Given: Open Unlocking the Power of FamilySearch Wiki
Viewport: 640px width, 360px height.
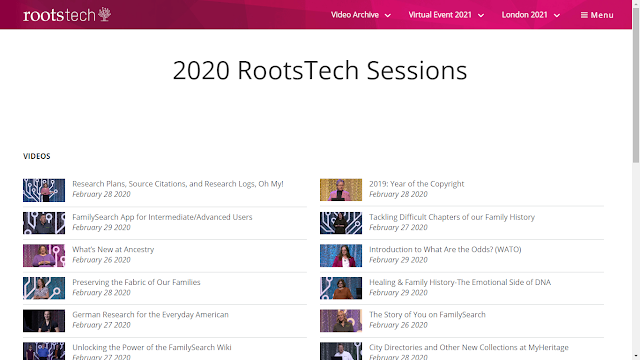Looking at the screenshot, I should tap(152, 347).
